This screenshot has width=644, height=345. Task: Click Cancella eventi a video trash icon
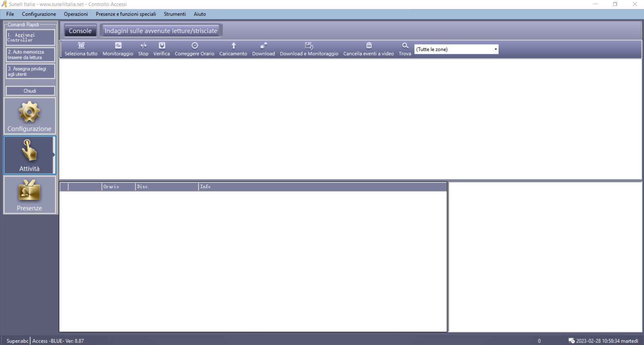[369, 45]
